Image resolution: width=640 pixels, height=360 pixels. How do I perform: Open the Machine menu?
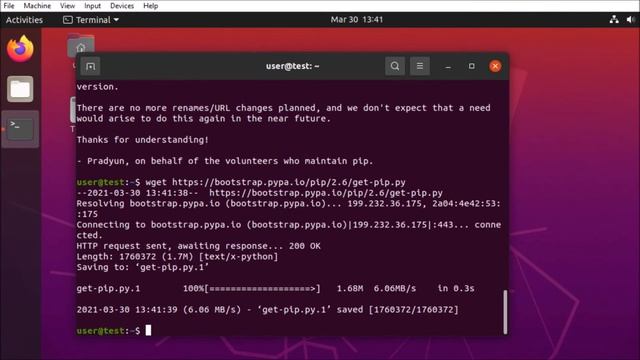click(x=37, y=6)
